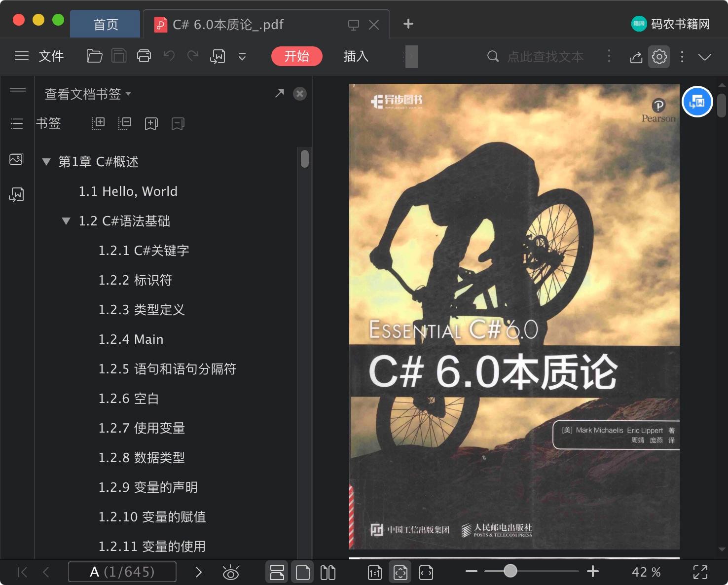
Task: Set zoom to actual size 1:1
Action: pyautogui.click(x=375, y=573)
